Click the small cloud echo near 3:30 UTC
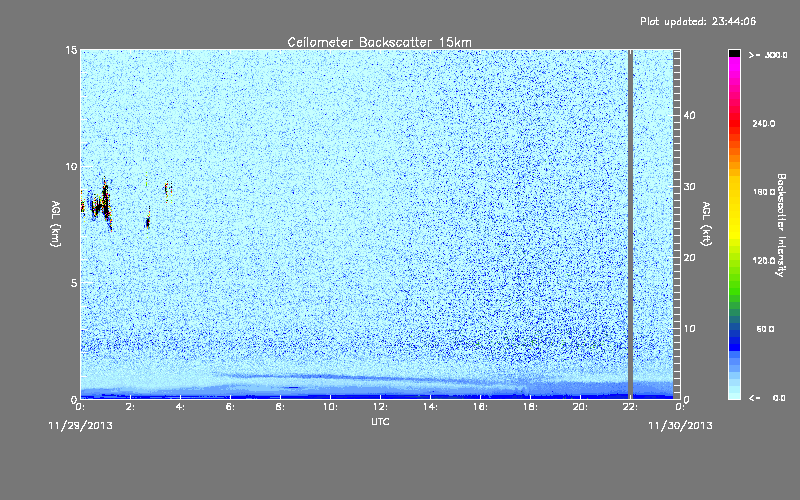 coord(168,190)
